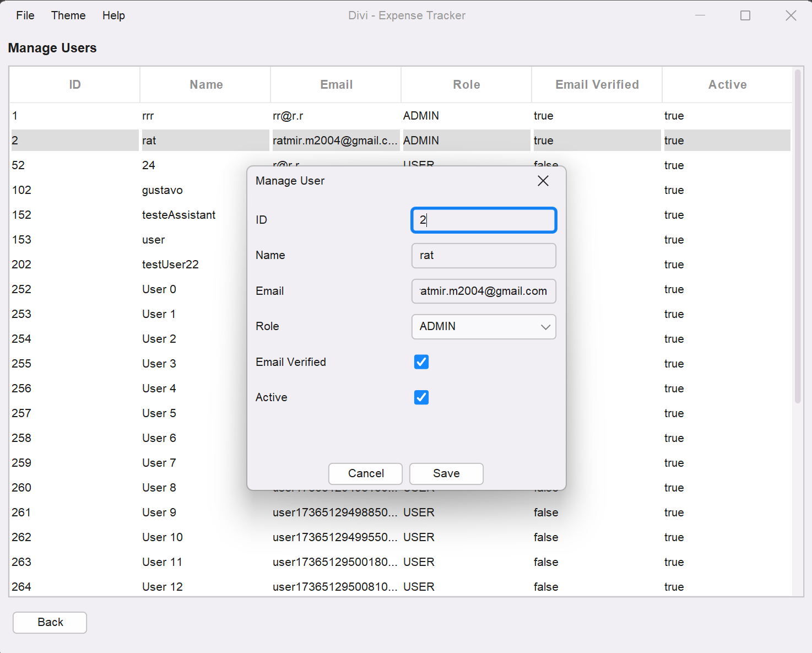Select the User 11 row
Image resolution: width=812 pixels, height=653 pixels.
pos(401,562)
